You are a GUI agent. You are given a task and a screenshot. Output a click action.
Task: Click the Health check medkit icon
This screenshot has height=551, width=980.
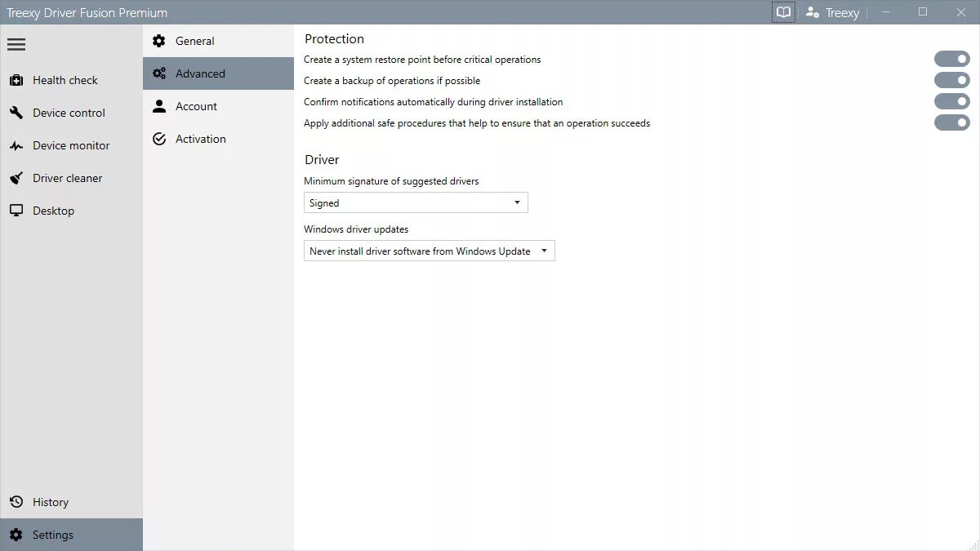(x=16, y=80)
